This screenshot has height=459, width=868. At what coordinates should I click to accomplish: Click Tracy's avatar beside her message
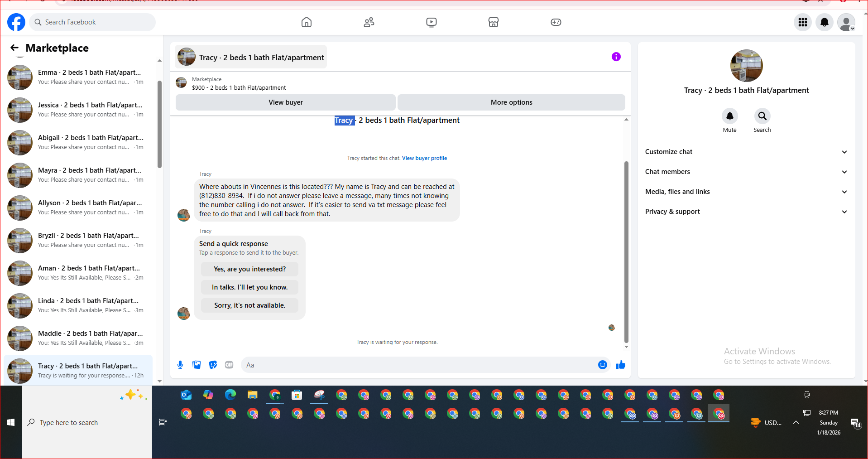184,215
